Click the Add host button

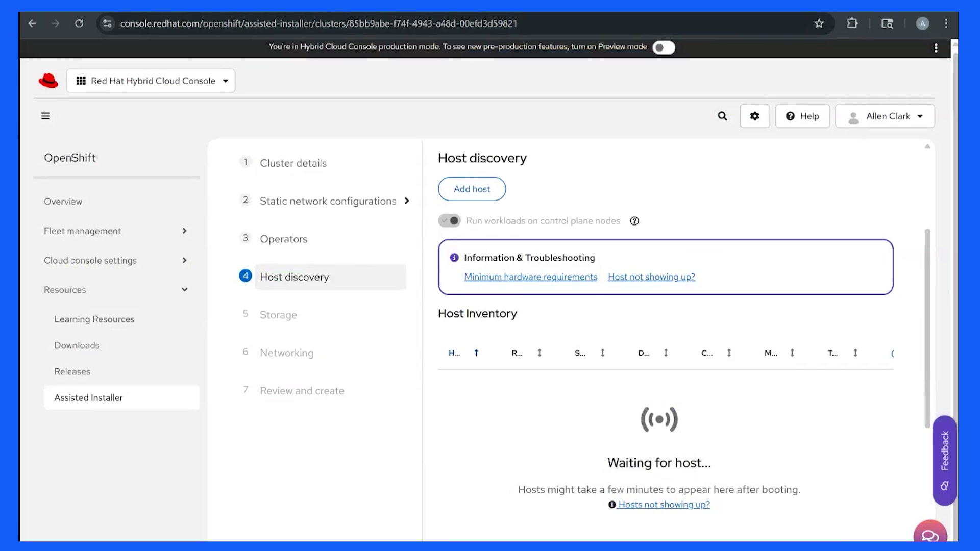point(472,189)
